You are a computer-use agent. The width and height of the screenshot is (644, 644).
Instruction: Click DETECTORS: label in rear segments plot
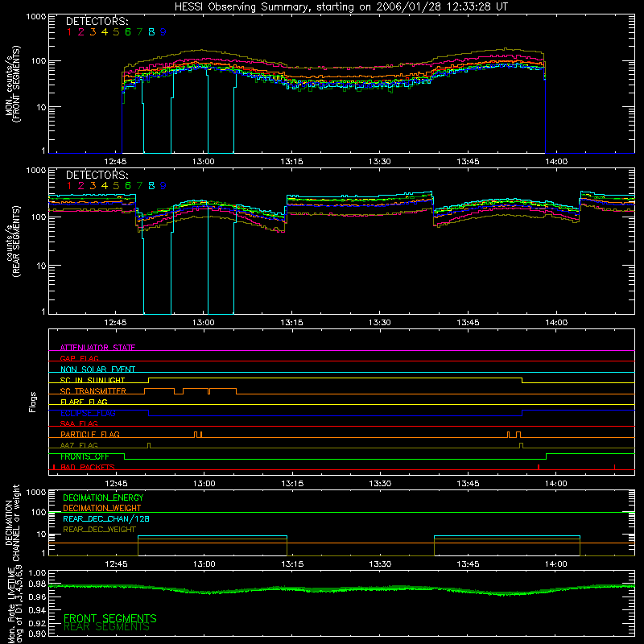click(x=97, y=175)
